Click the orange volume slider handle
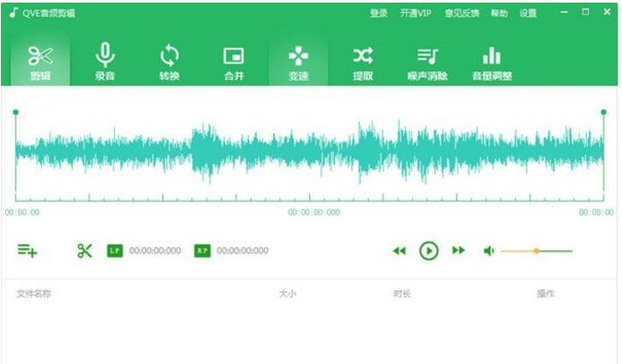The image size is (622, 364). 536,251
